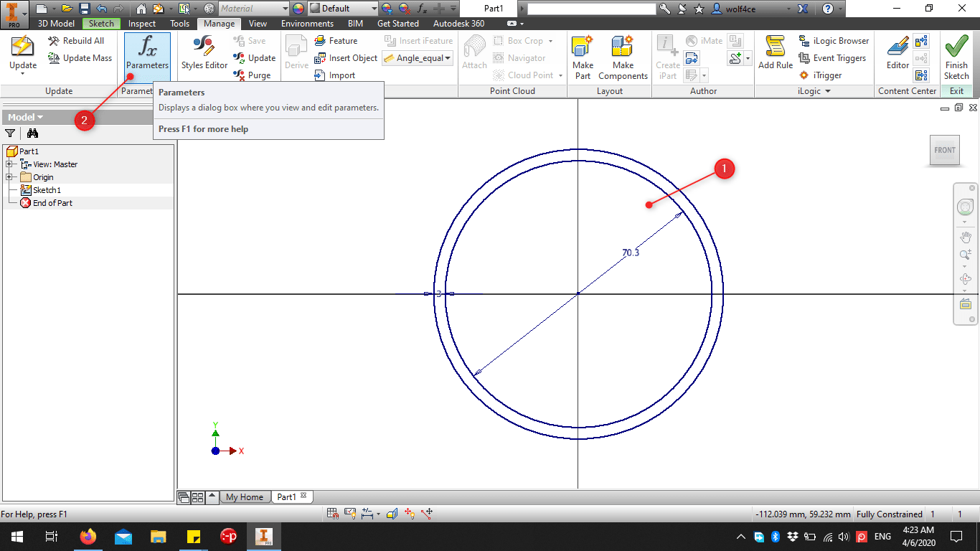Toggle show all constraints in status bar
Image resolution: width=980 pixels, height=551 pixels.
(350, 514)
